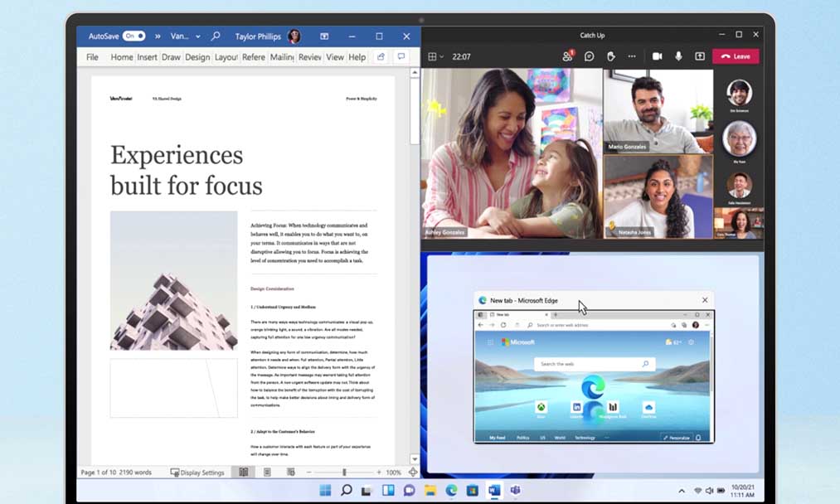Click the Share content icon in Teams
840x504 pixels.
[700, 56]
